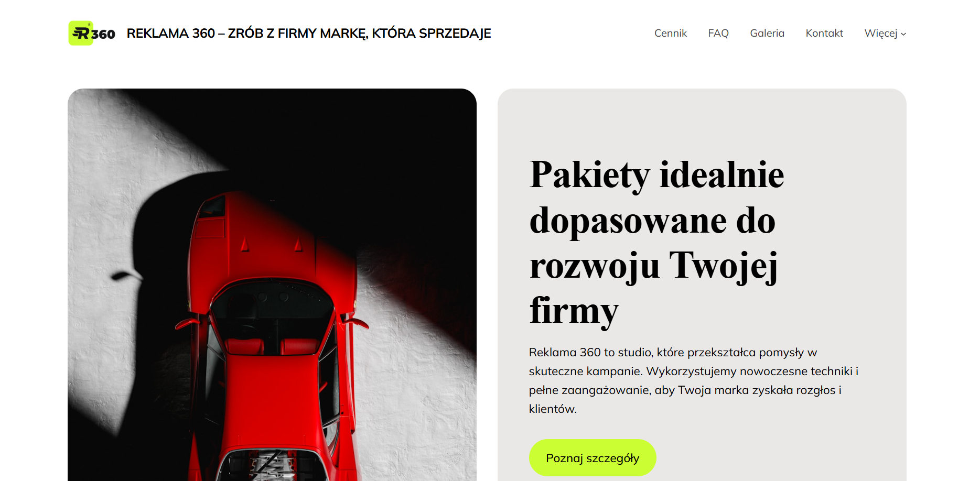Click the word 'Twojej' in the heading
The width and height of the screenshot is (980, 481).
(x=724, y=266)
